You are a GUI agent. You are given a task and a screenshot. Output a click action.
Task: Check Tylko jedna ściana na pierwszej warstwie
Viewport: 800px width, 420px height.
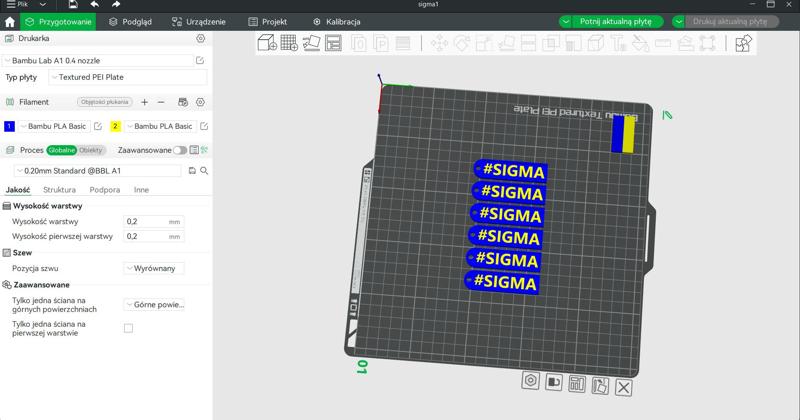tap(129, 328)
